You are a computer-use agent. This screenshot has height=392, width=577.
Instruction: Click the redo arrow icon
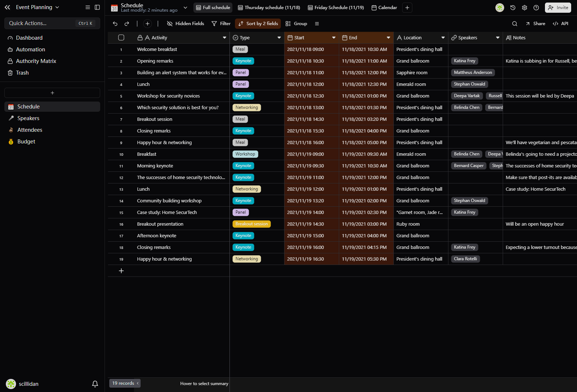point(127,24)
